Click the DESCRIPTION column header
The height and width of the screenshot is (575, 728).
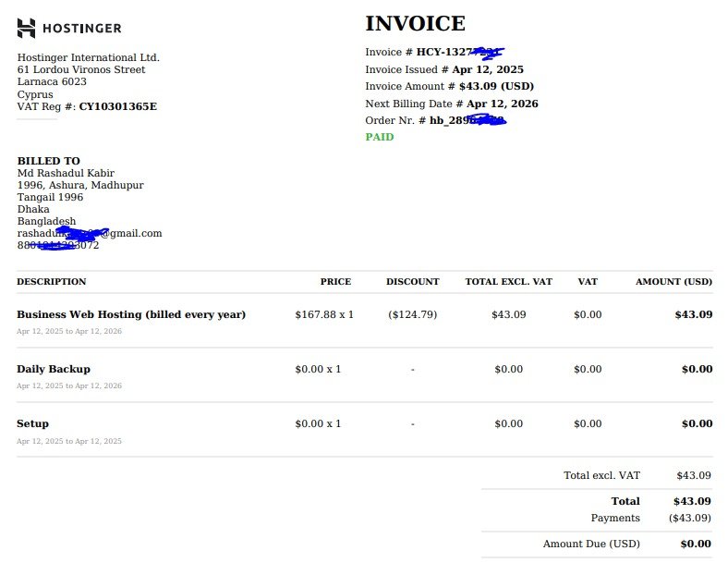52,282
